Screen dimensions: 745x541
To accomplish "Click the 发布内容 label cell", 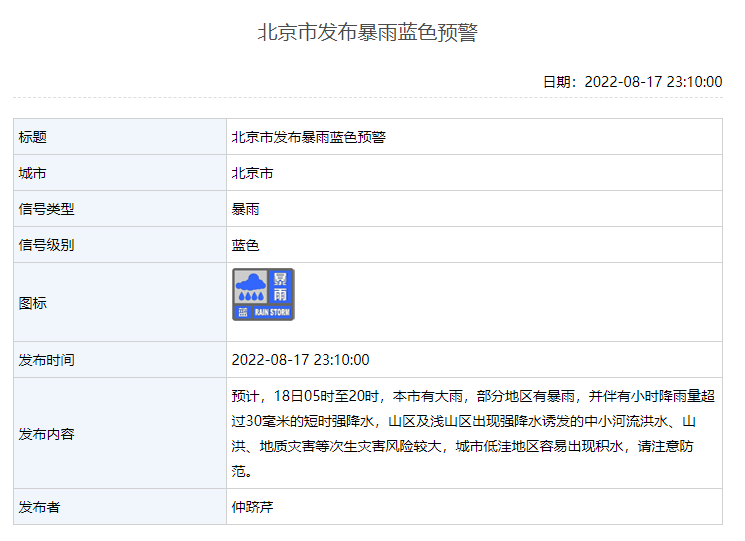I will [x=120, y=434].
